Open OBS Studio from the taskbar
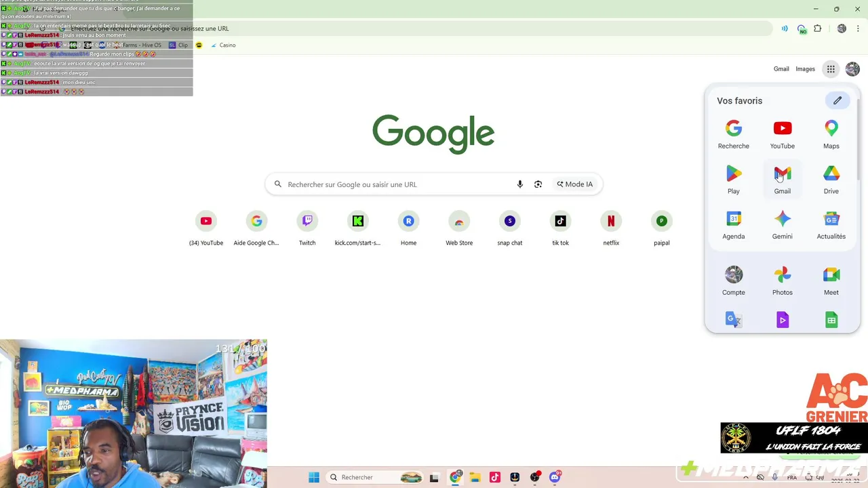Viewport: 868px width, 488px height. (535, 477)
